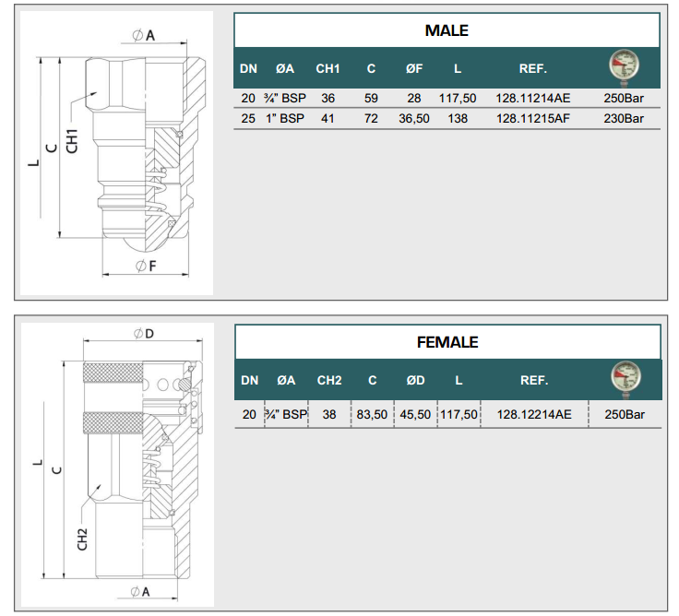Screen dimensions: 679x616
Task: Click the pressure gauge icon in FEMALE table
Action: [625, 379]
